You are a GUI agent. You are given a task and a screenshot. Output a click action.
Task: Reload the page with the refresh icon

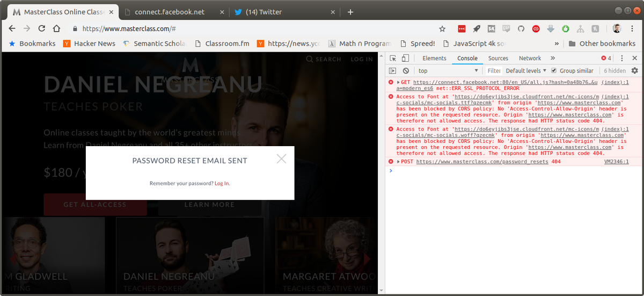(x=41, y=28)
